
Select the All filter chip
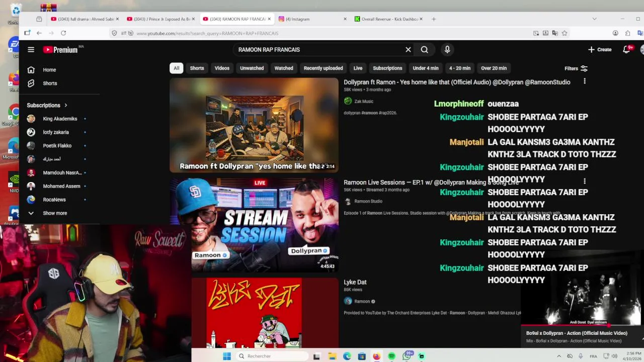pyautogui.click(x=176, y=68)
